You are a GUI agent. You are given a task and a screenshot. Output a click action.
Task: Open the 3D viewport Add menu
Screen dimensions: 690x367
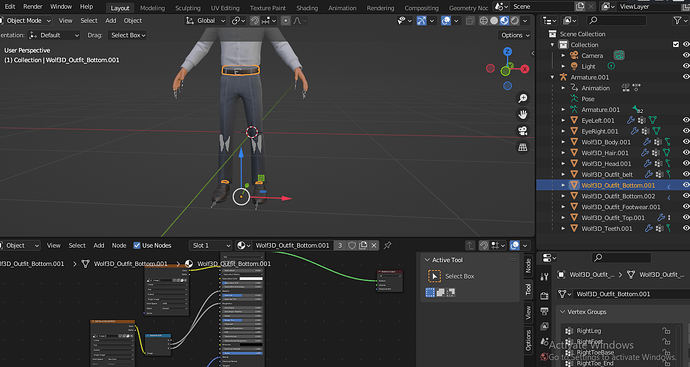point(110,21)
